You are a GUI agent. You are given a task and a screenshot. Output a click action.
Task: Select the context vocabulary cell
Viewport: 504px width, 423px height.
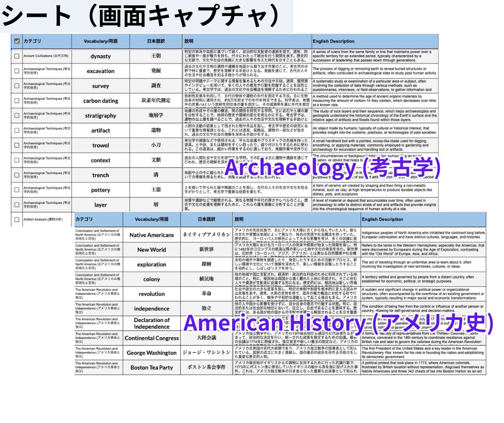click(101, 160)
